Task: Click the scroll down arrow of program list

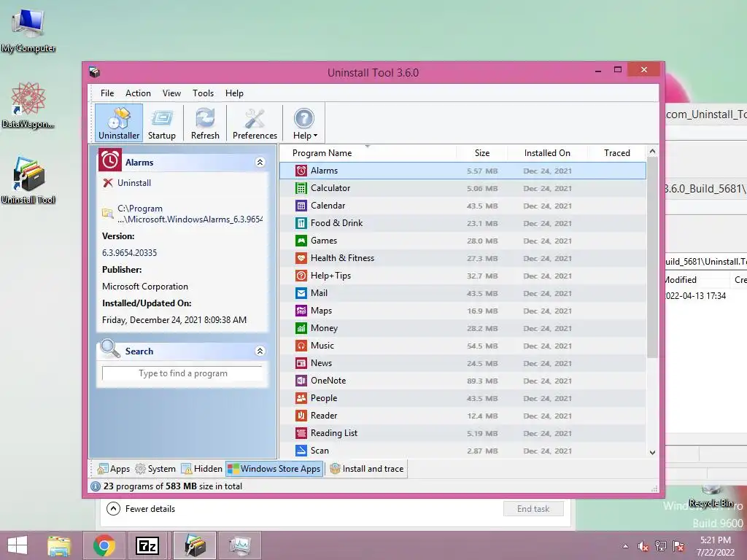Action: click(652, 452)
